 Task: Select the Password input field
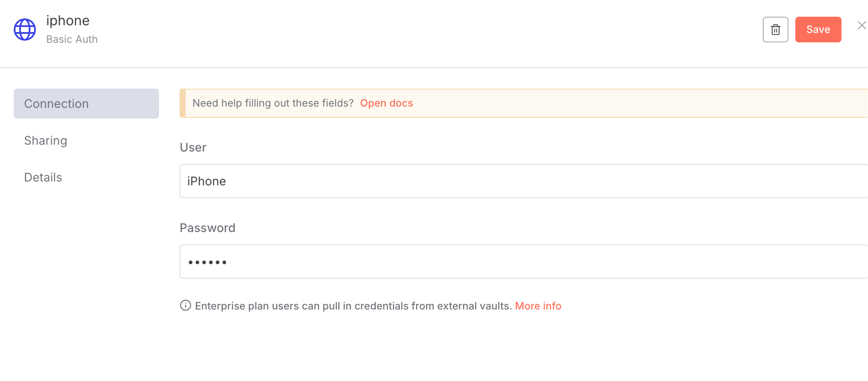tap(523, 262)
